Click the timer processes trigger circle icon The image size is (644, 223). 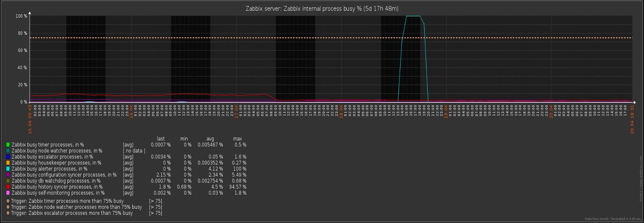[8, 201]
